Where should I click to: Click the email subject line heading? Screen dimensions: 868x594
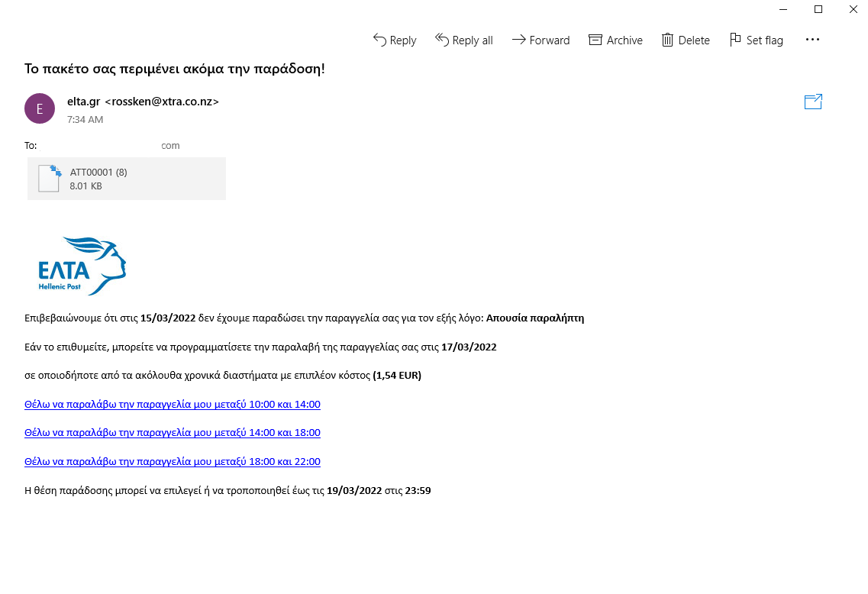pyautogui.click(x=174, y=69)
